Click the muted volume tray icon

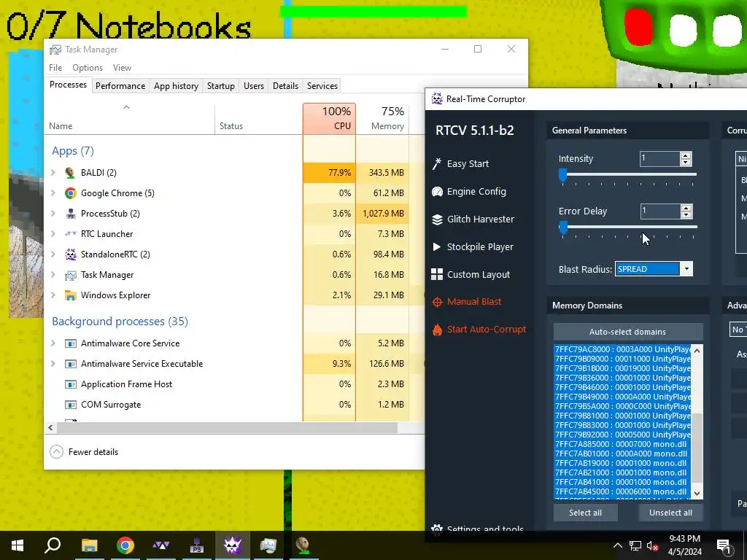click(652, 545)
